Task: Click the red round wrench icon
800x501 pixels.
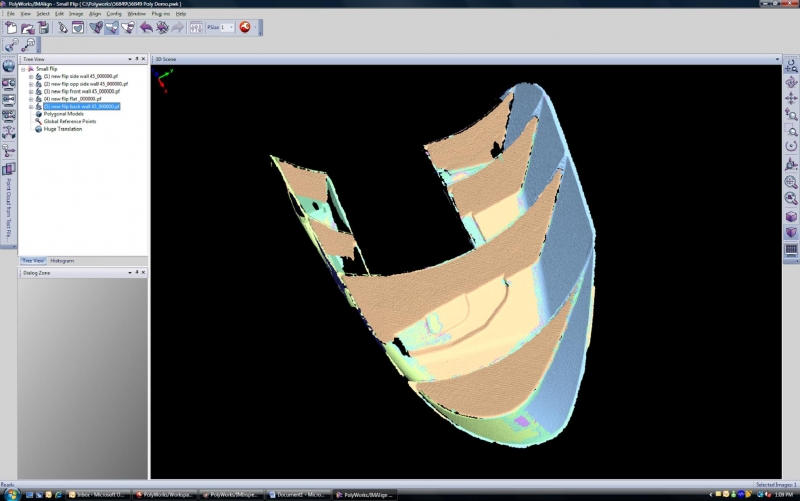Action: click(x=244, y=27)
